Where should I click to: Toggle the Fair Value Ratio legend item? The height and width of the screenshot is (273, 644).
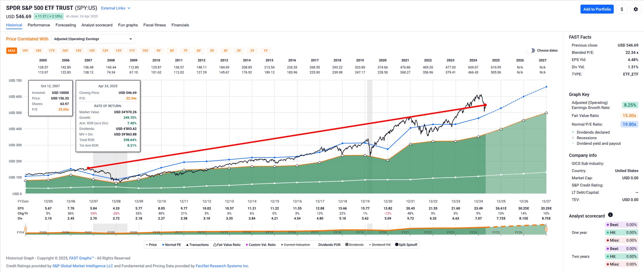pos(227,245)
